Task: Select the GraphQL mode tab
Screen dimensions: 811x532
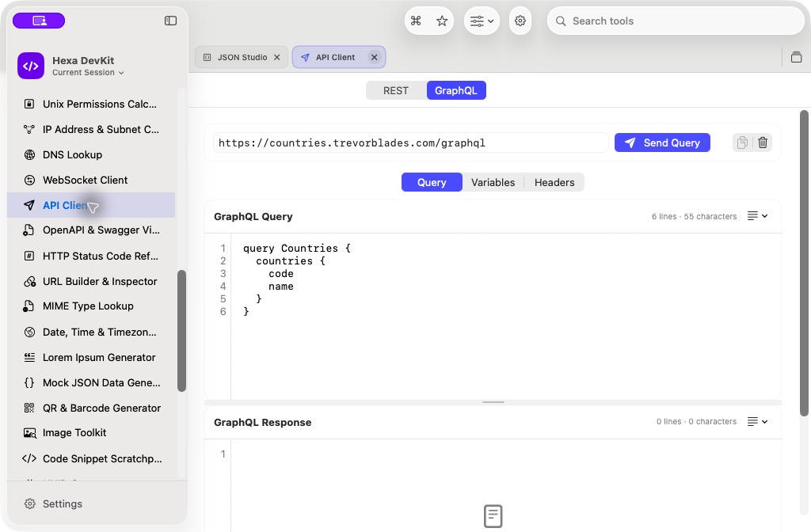Action: tap(456, 90)
